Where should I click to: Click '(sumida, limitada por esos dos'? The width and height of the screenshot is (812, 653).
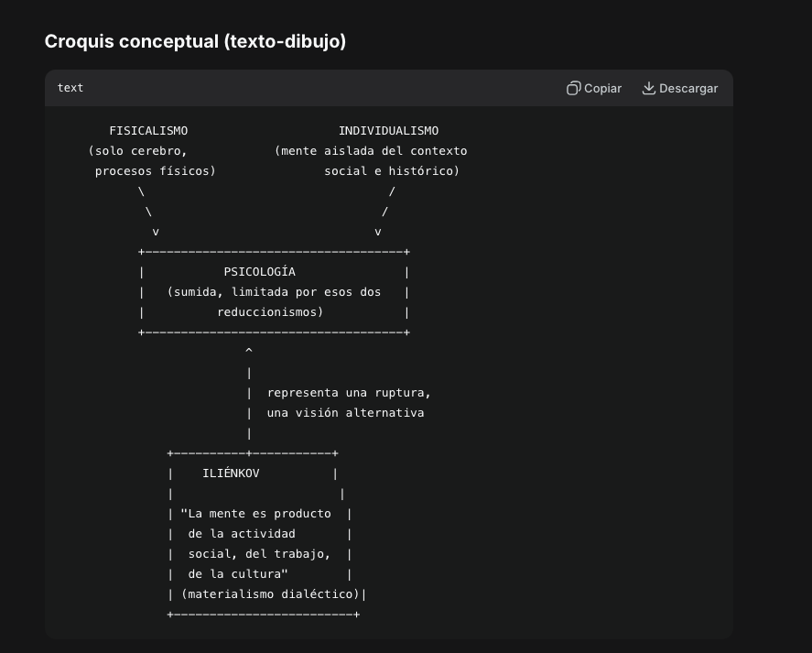coord(274,292)
